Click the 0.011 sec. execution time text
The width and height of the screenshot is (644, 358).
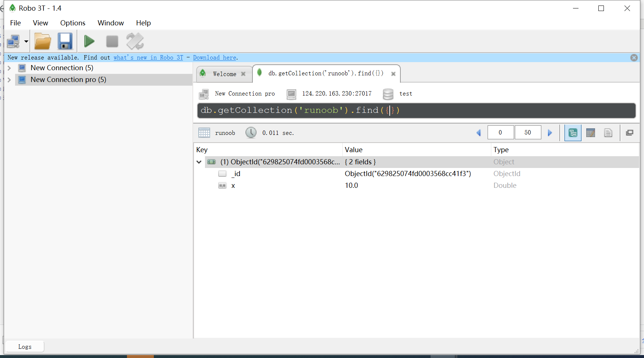point(278,133)
